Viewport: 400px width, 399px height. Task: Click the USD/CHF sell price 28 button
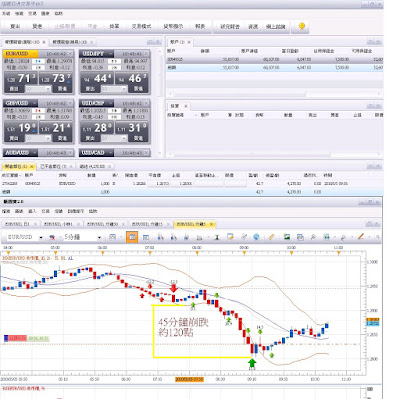[97, 128]
